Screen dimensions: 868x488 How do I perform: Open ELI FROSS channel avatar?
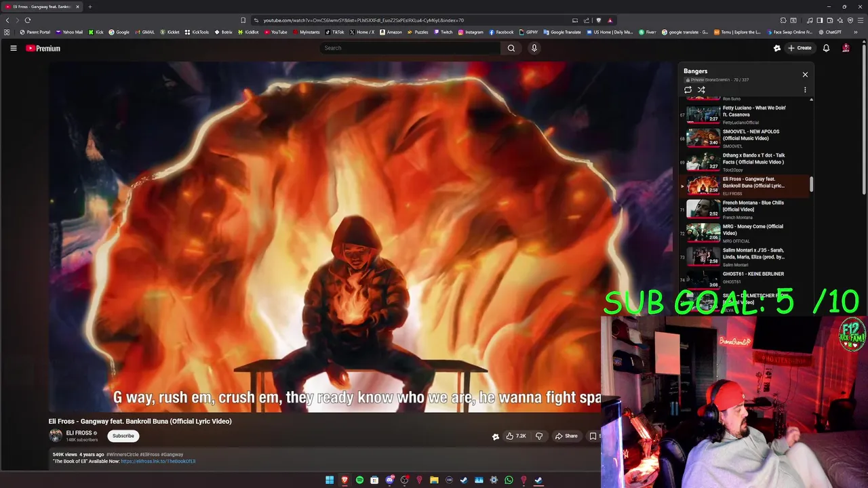pos(56,436)
